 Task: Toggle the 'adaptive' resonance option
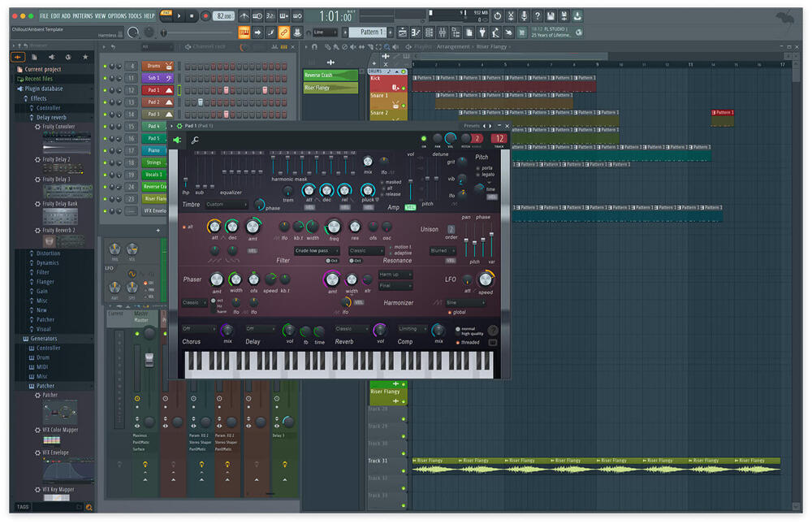pos(391,253)
